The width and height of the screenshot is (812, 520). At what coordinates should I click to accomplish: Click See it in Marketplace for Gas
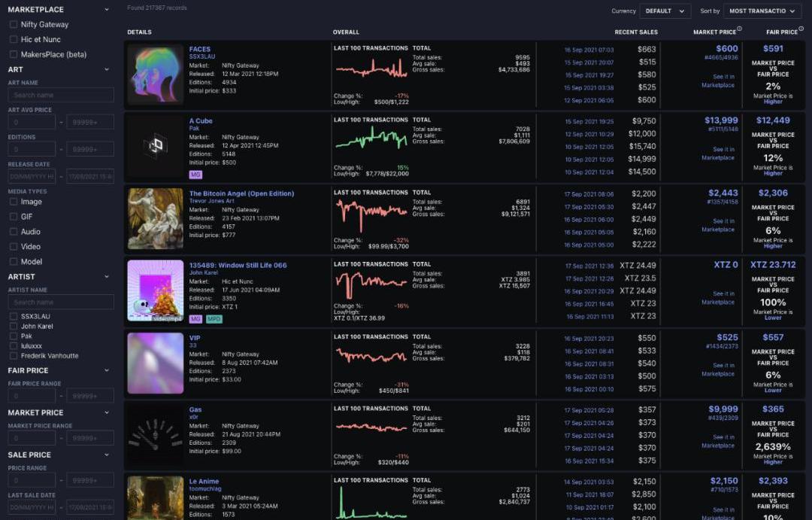(718, 441)
